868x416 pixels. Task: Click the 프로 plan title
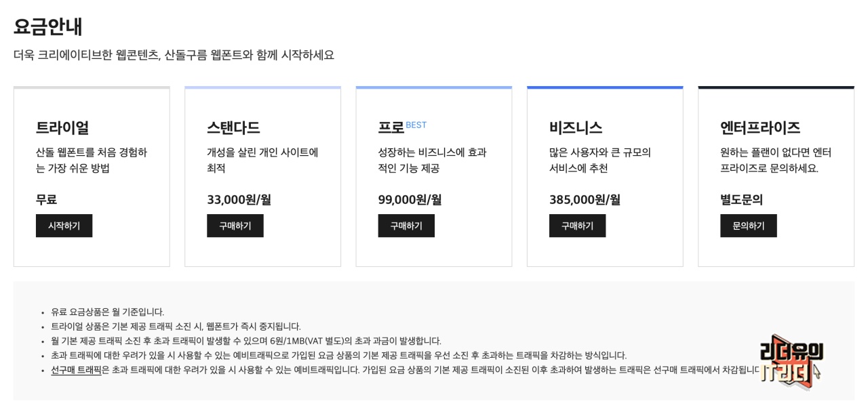coord(391,127)
